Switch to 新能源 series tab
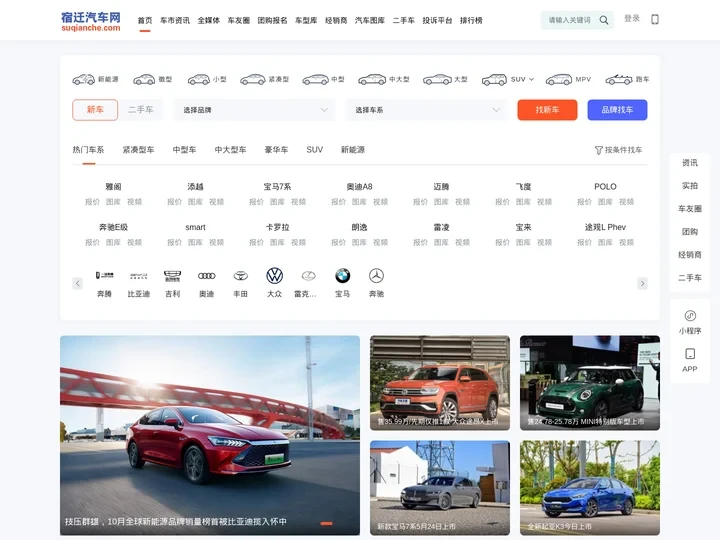 coord(353,150)
